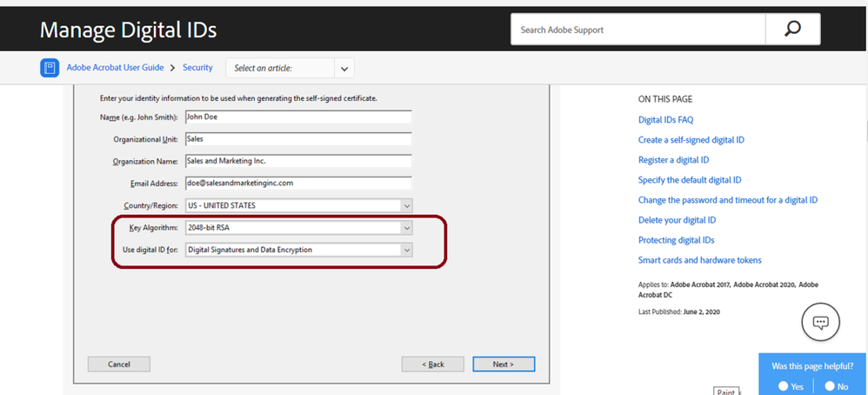Open the Country/Region dropdown

click(x=406, y=205)
